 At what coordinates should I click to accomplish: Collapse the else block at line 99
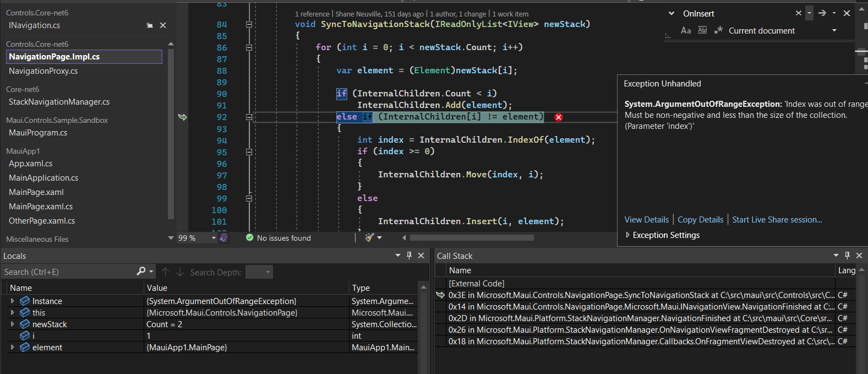(x=249, y=198)
